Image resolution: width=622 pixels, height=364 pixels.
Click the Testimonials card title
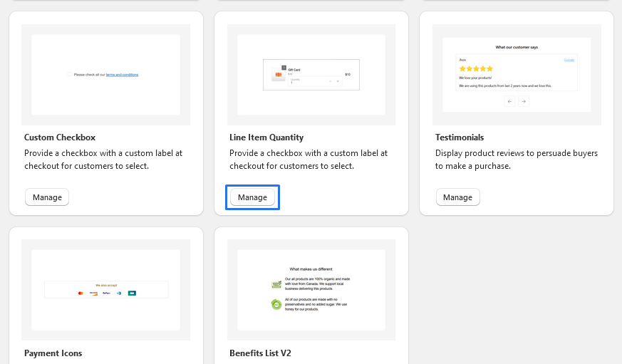click(459, 137)
